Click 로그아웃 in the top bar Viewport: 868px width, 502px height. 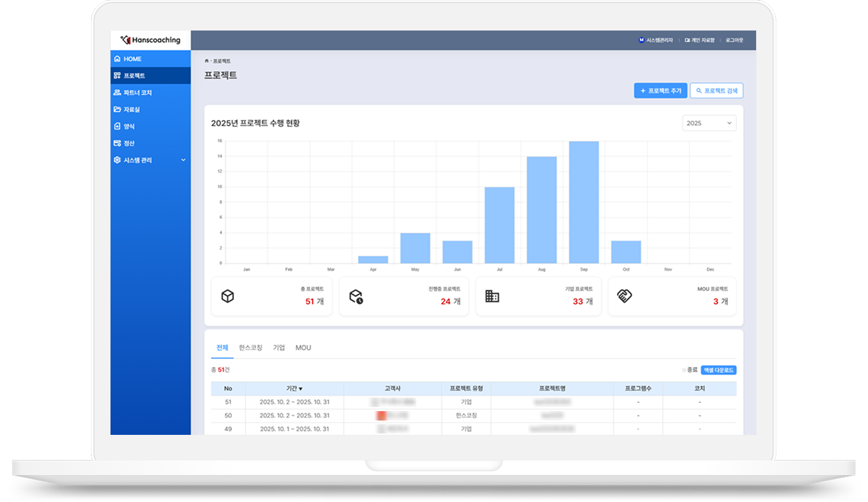tap(734, 40)
